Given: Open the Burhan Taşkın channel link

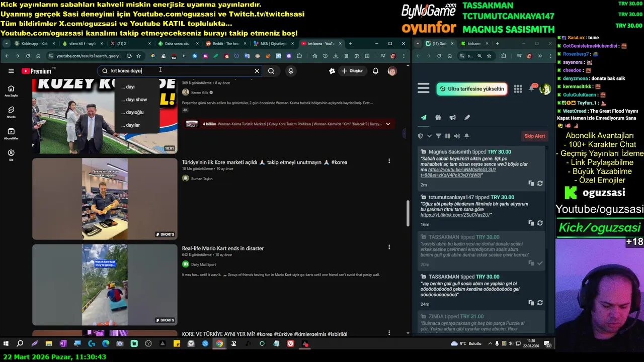Looking at the screenshot, I should point(202,178).
